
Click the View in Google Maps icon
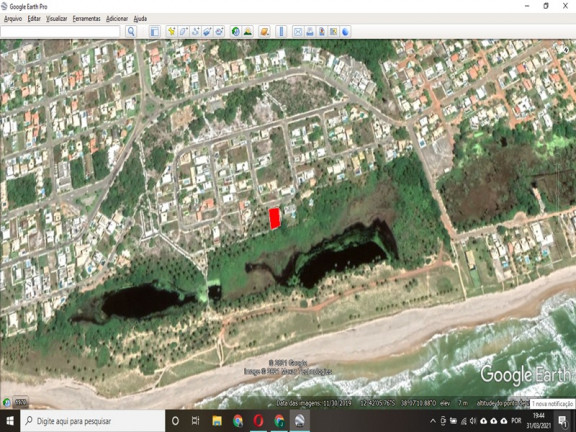pyautogui.click(x=333, y=32)
